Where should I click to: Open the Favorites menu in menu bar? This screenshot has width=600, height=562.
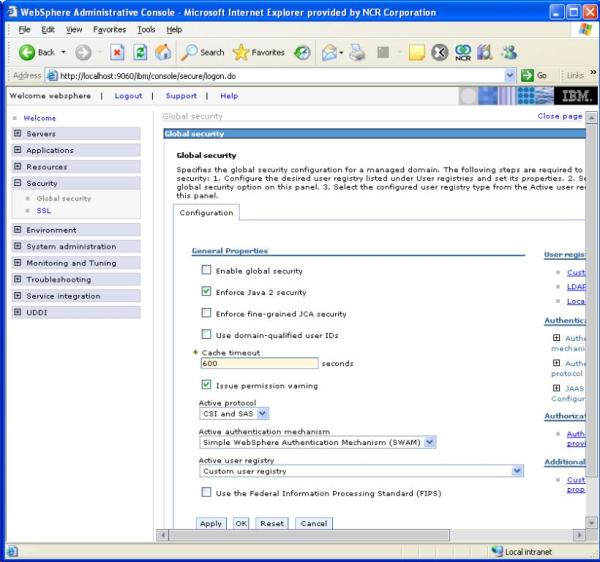point(109,29)
